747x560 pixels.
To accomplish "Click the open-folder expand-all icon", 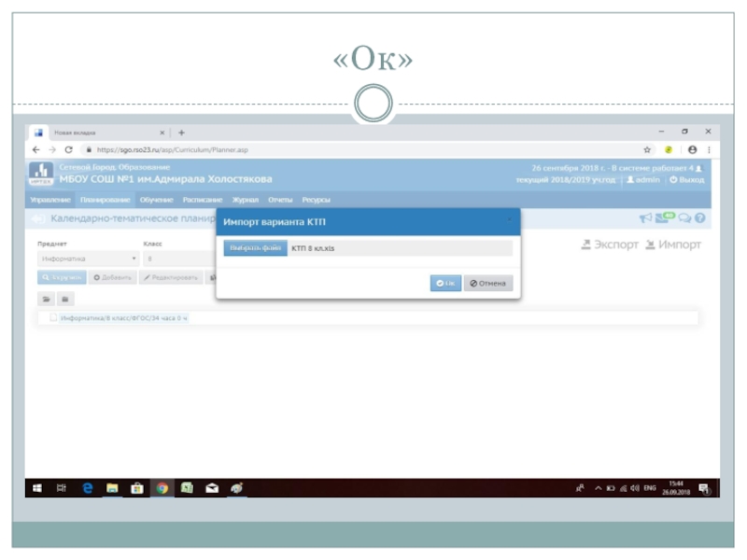I will [x=46, y=299].
